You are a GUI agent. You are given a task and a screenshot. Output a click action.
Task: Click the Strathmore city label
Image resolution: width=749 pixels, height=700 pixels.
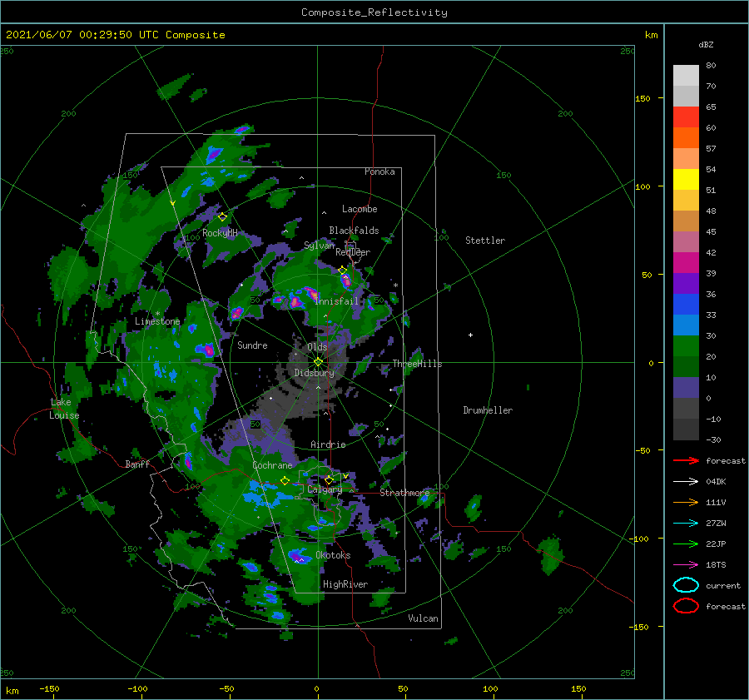pyautogui.click(x=404, y=493)
